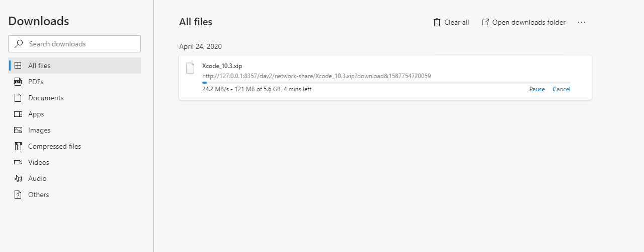
Task: Open the downloads folder
Action: pos(524,22)
